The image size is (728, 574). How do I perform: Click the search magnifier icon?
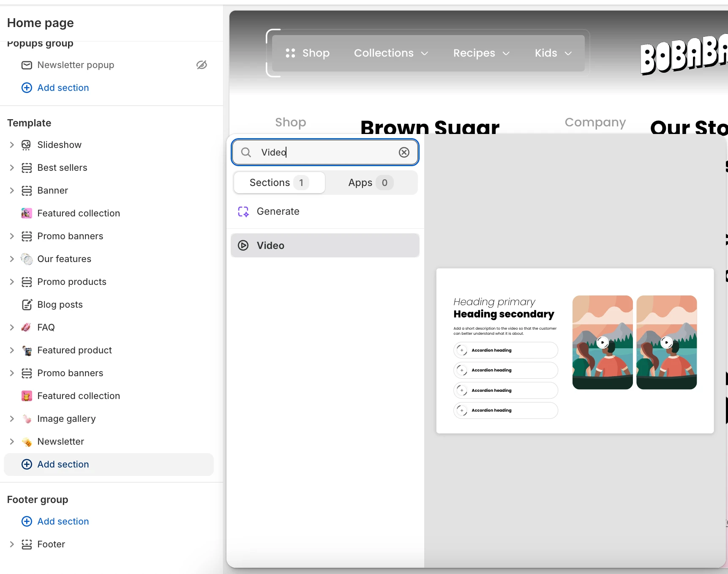click(246, 152)
